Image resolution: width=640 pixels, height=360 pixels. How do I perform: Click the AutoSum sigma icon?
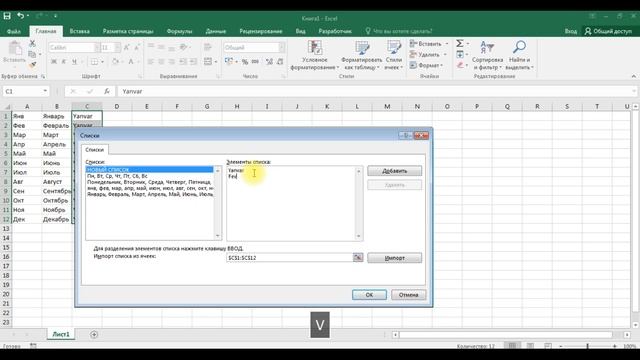460,43
